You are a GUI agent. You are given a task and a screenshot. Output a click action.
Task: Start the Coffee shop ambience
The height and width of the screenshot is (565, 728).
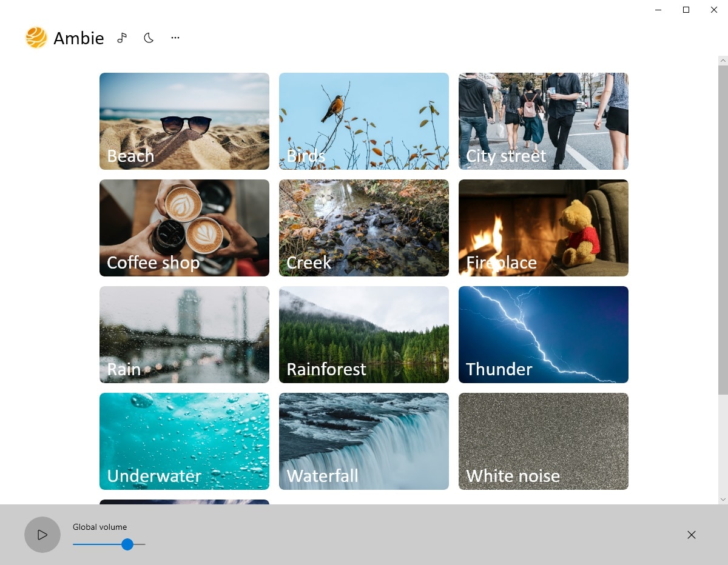[x=184, y=228]
